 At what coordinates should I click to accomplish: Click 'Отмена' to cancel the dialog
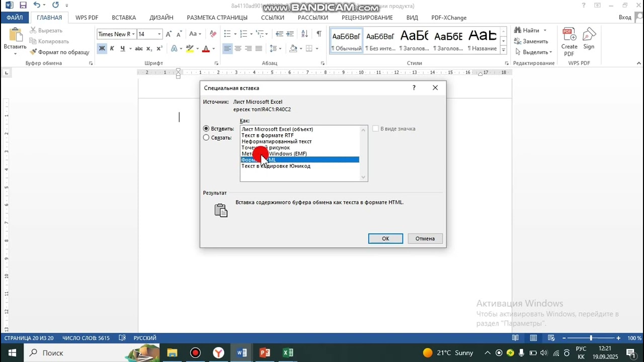pos(425,238)
